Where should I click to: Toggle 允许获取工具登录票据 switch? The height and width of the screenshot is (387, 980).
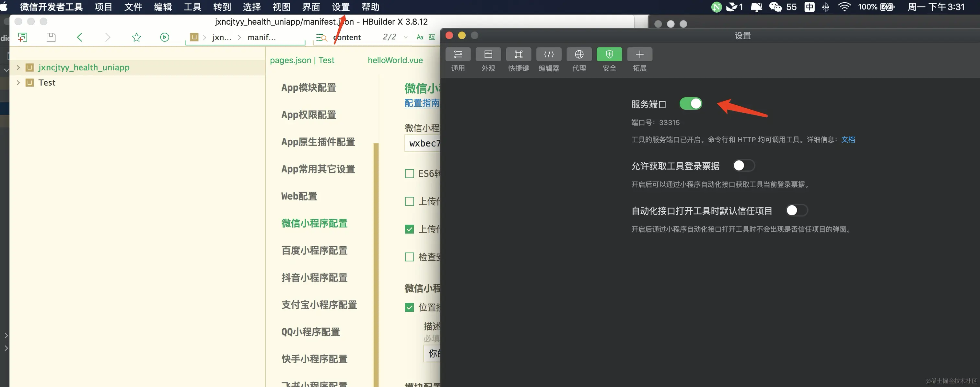(744, 166)
